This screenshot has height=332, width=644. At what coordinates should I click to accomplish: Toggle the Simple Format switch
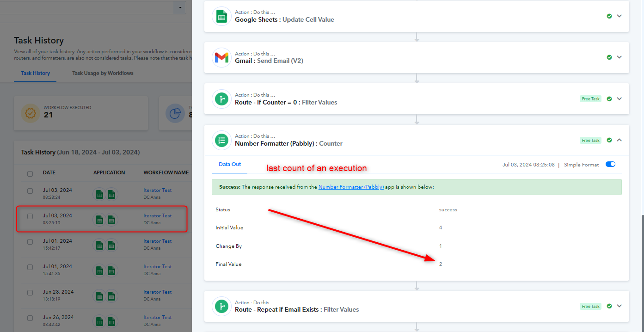click(610, 164)
